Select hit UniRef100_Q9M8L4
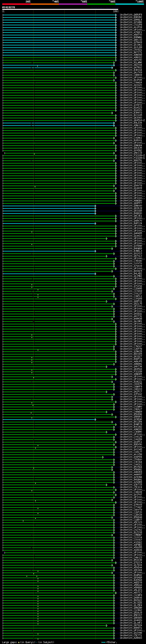The image size is (146, 644). tap(131, 20)
